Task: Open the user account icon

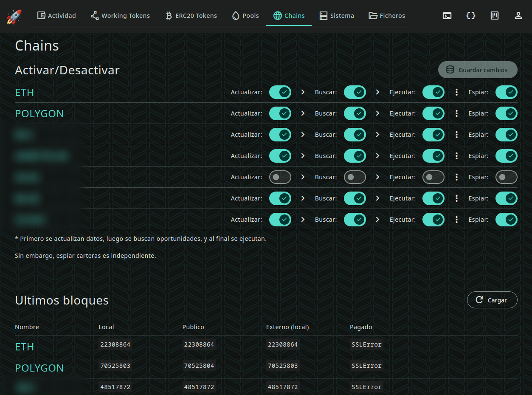Action: (518, 16)
